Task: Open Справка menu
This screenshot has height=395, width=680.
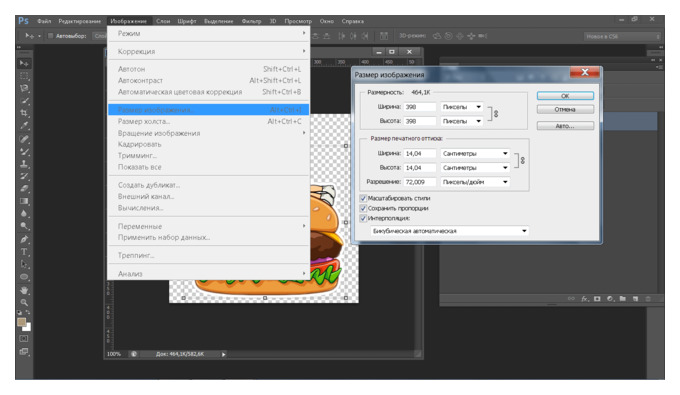Action: [353, 21]
